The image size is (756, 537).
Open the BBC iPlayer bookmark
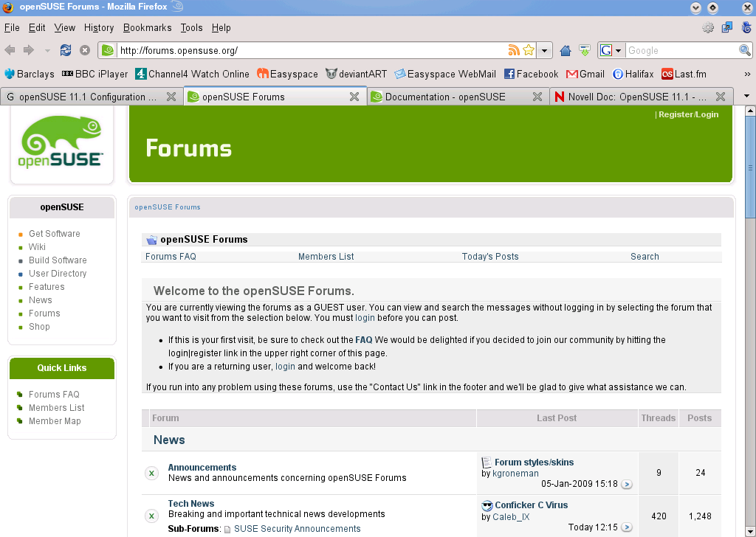tap(95, 74)
